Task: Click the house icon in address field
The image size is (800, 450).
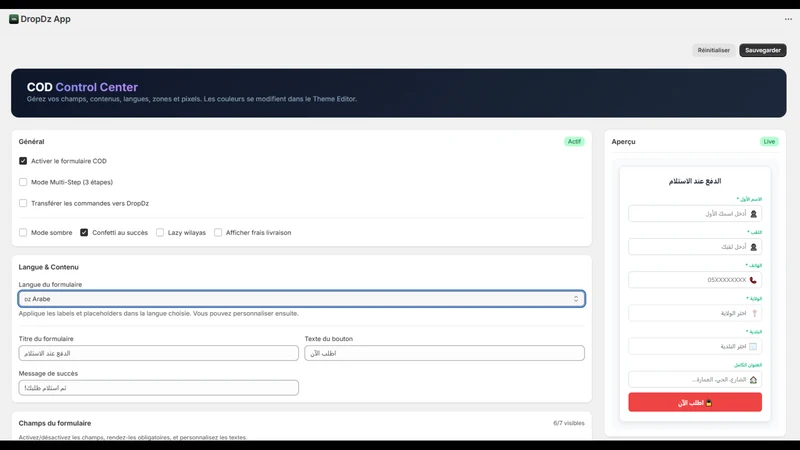Action: point(753,380)
